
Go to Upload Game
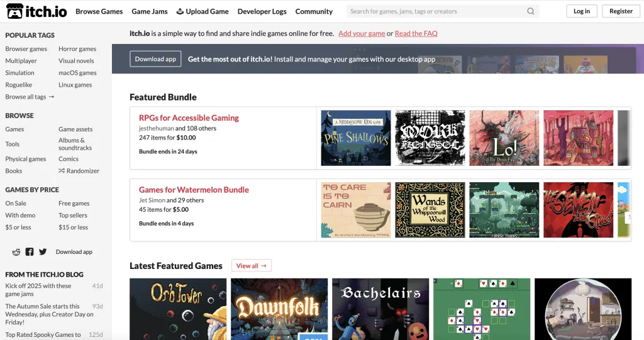[x=203, y=11]
